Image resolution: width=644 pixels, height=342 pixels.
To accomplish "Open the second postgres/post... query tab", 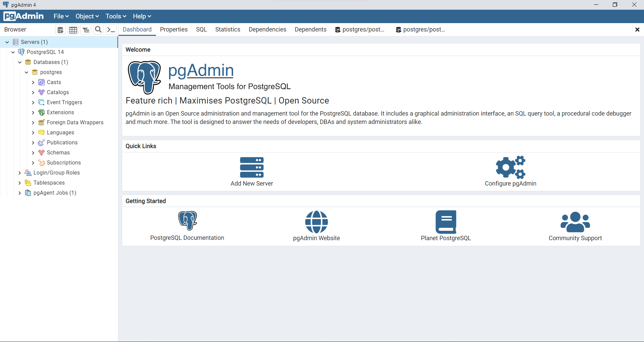I will click(421, 29).
